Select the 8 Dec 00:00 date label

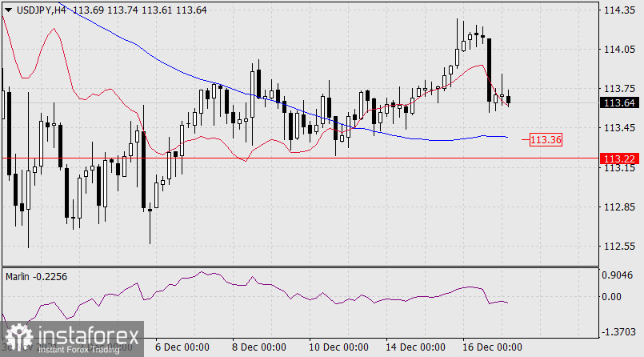[x=258, y=347]
